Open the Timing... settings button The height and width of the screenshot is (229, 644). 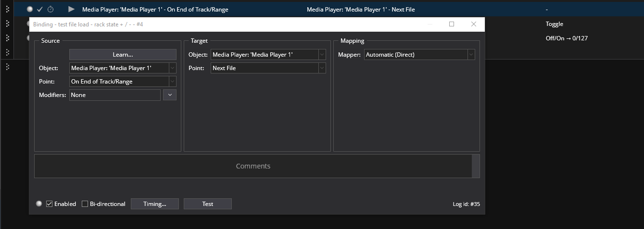click(x=154, y=204)
